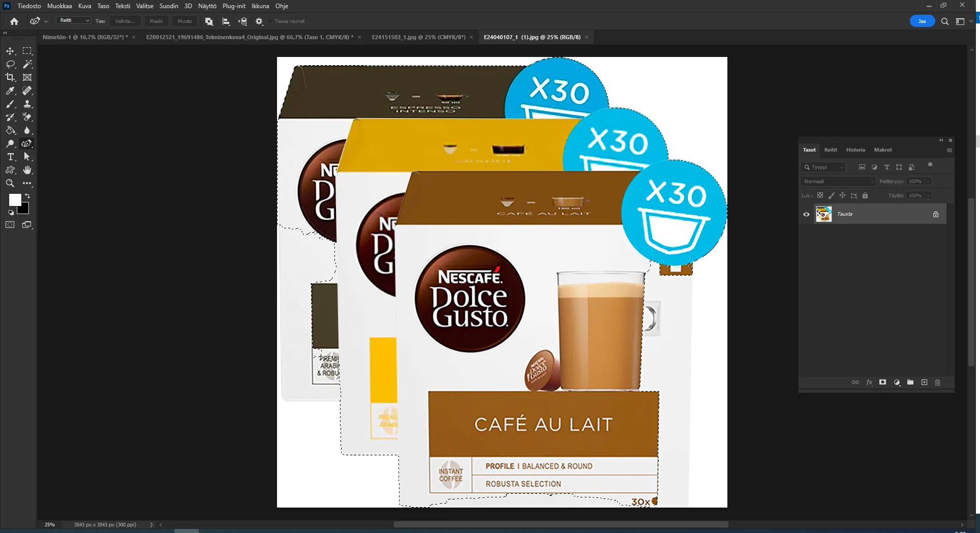Select the Rectangular Marquee tool
Image resolution: width=980 pixels, height=533 pixels.
click(27, 51)
